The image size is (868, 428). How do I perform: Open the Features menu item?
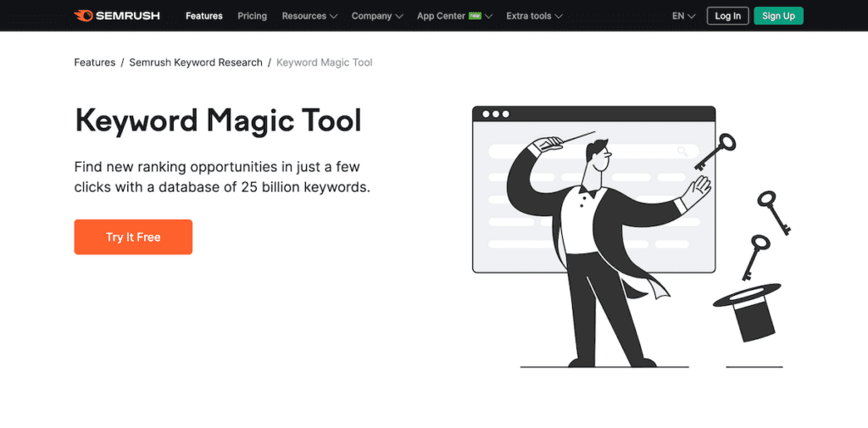(203, 16)
